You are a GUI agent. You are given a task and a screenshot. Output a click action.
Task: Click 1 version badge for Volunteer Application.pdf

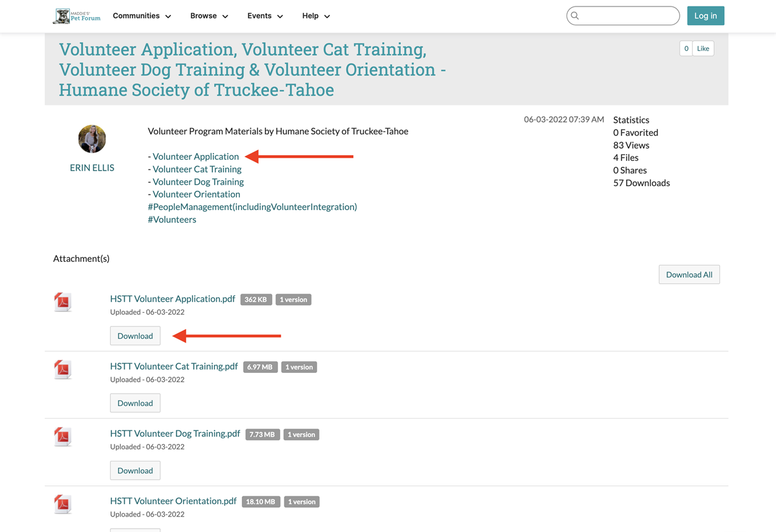294,299
